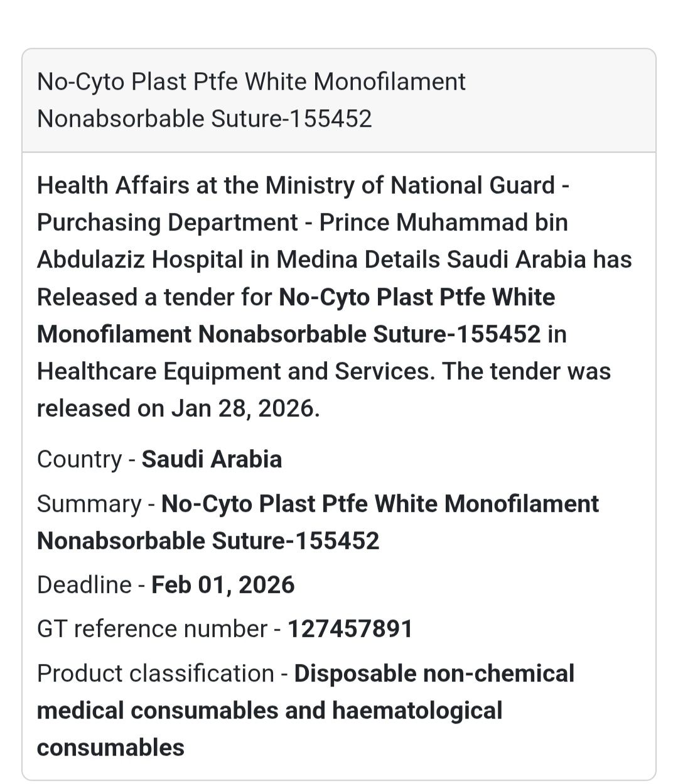Click the word 'Medina' in the description

tap(325, 259)
